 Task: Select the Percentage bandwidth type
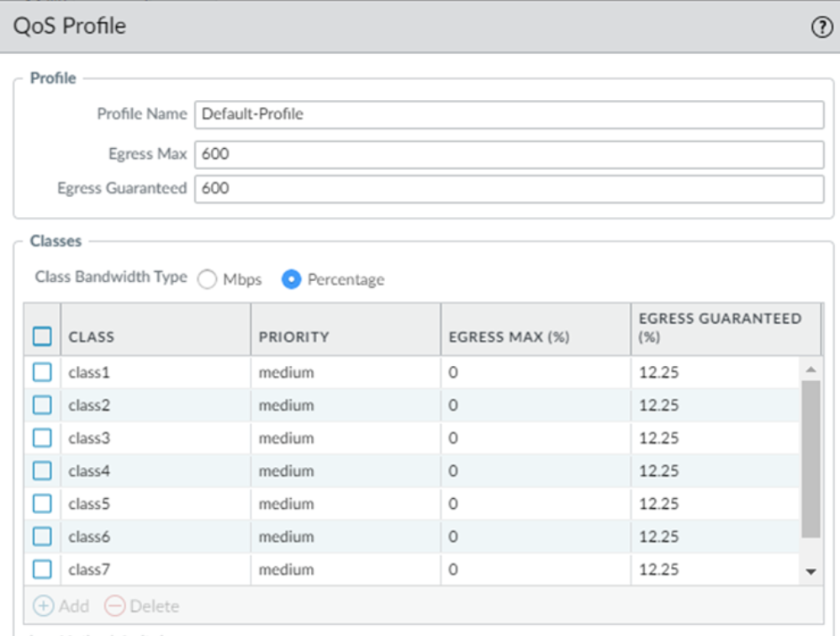pyautogui.click(x=292, y=280)
